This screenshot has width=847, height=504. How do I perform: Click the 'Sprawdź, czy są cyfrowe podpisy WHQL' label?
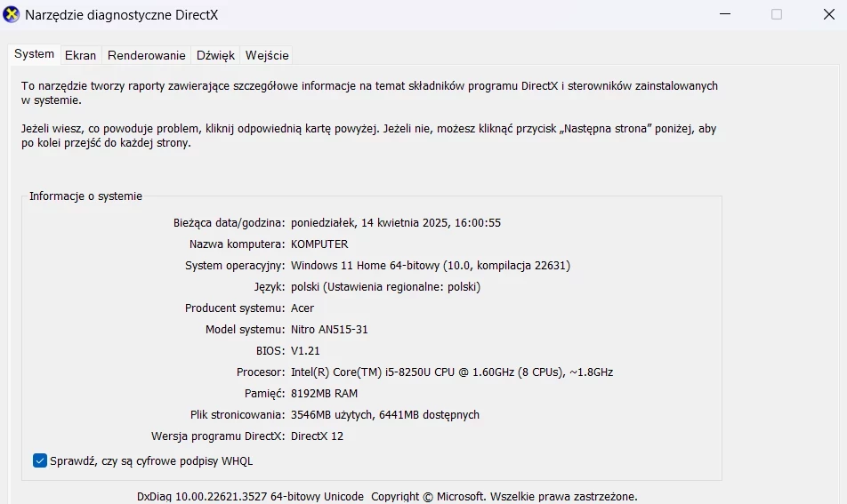[151, 461]
